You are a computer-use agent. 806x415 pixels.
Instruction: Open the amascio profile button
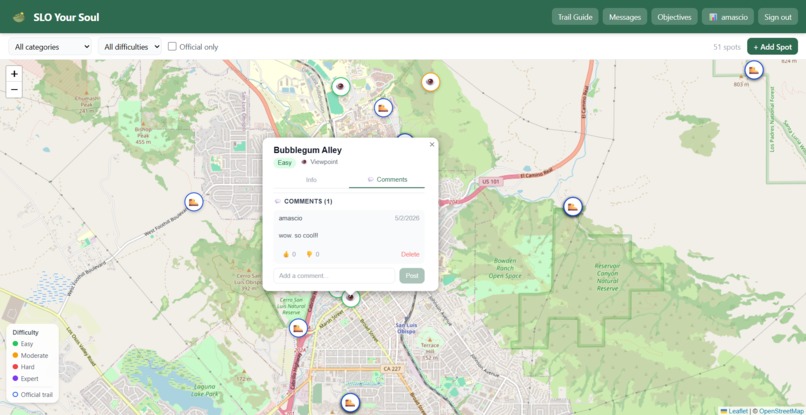click(728, 17)
